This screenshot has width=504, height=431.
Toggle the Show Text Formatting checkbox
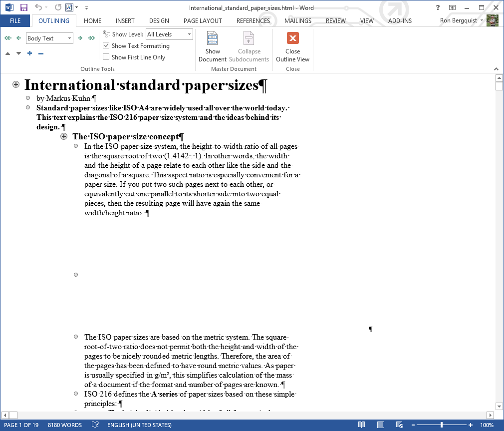tap(106, 45)
